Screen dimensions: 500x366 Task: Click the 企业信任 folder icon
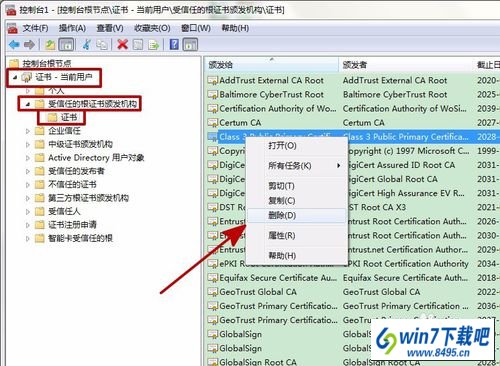point(40,131)
